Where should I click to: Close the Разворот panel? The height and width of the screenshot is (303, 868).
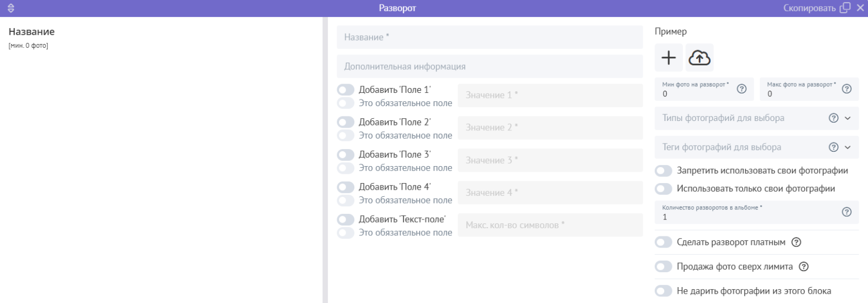coord(860,8)
